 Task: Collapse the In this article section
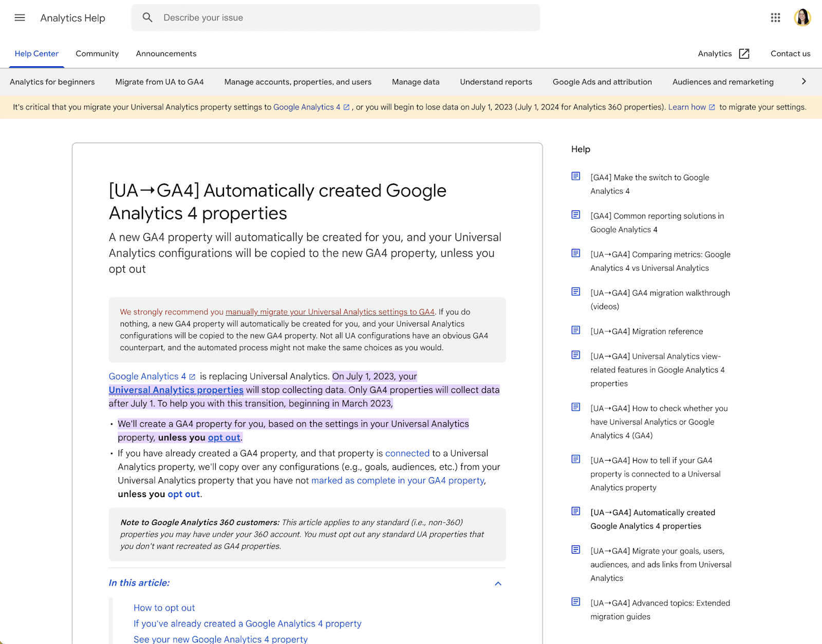coord(498,583)
